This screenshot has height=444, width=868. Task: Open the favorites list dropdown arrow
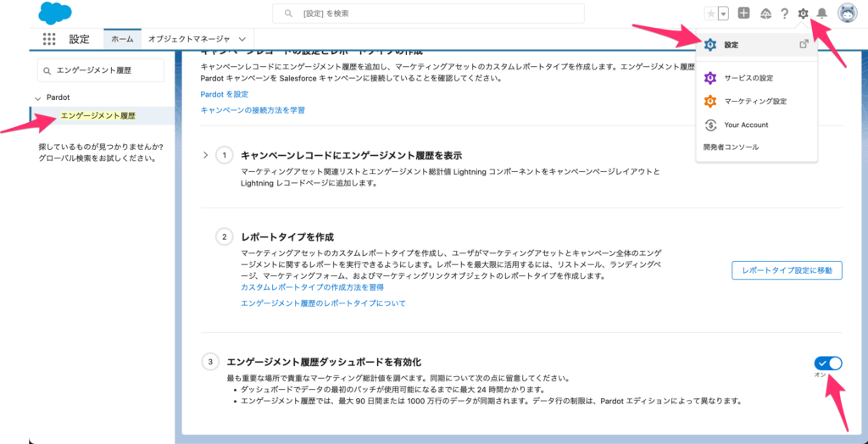pos(723,14)
